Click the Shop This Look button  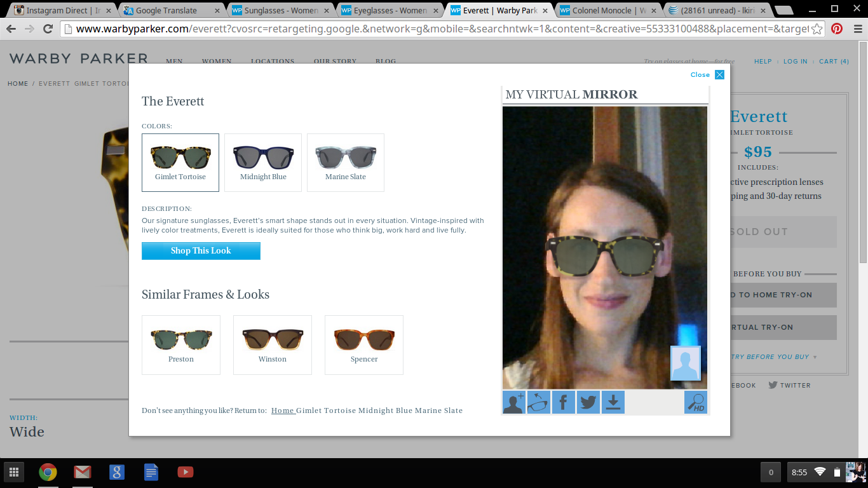click(x=201, y=251)
